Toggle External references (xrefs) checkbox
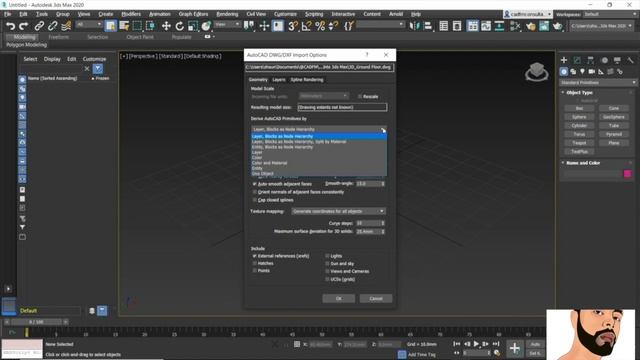 click(255, 256)
